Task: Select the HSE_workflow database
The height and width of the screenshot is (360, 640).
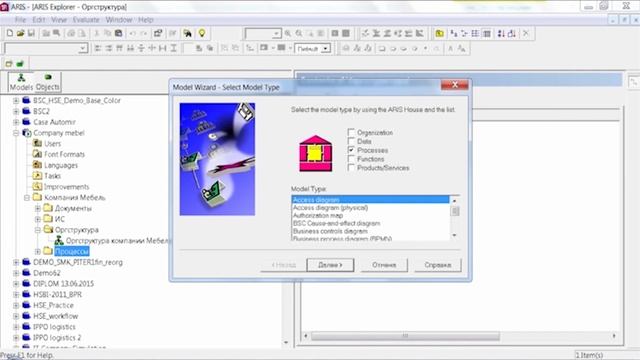Action: [56, 316]
